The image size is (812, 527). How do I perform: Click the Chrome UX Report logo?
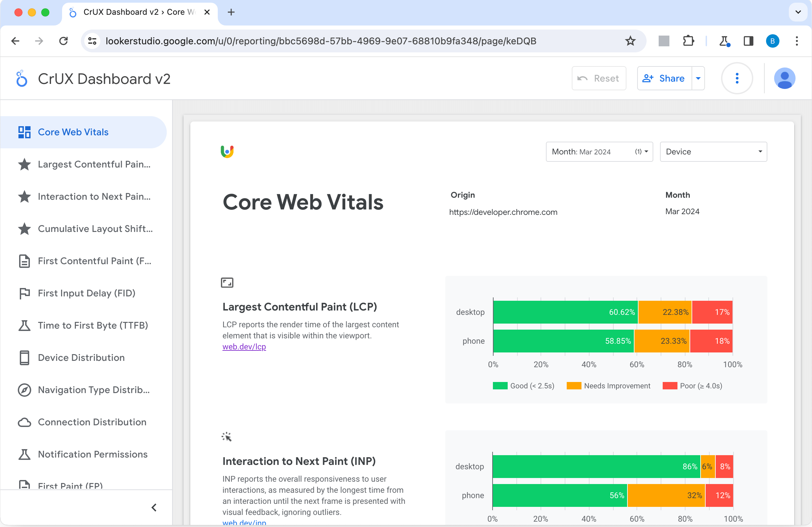click(227, 151)
